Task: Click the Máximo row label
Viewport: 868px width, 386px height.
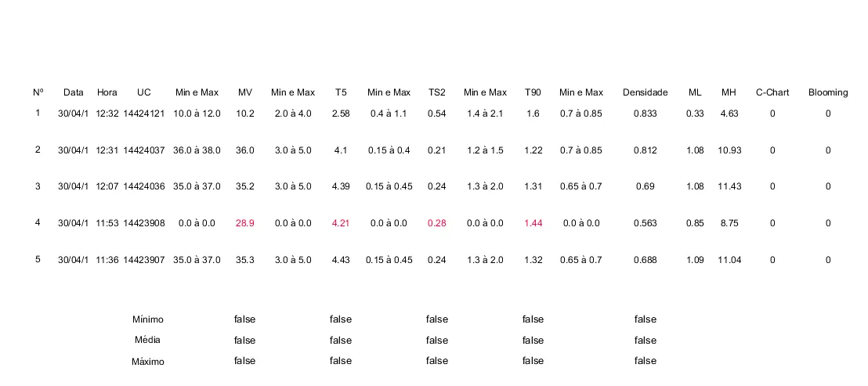Action: [148, 362]
